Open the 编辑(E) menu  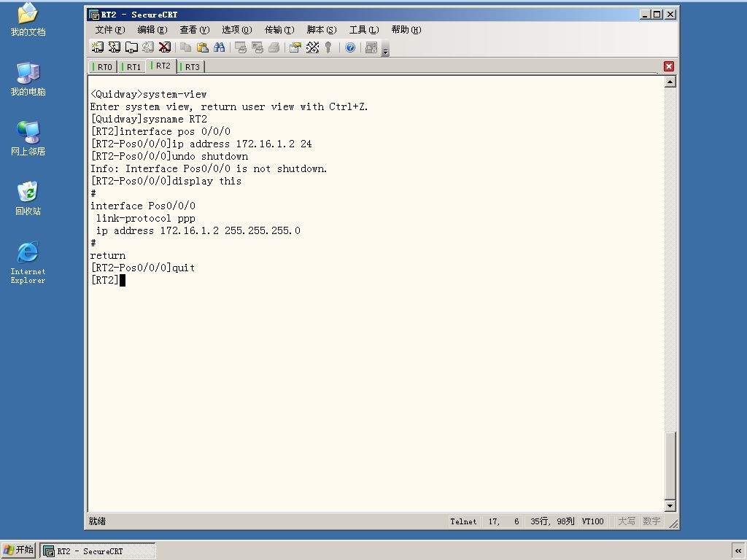152,29
